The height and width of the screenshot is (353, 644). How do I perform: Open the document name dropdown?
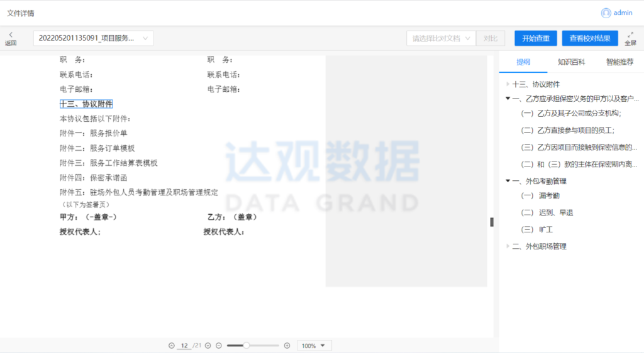[93, 38]
